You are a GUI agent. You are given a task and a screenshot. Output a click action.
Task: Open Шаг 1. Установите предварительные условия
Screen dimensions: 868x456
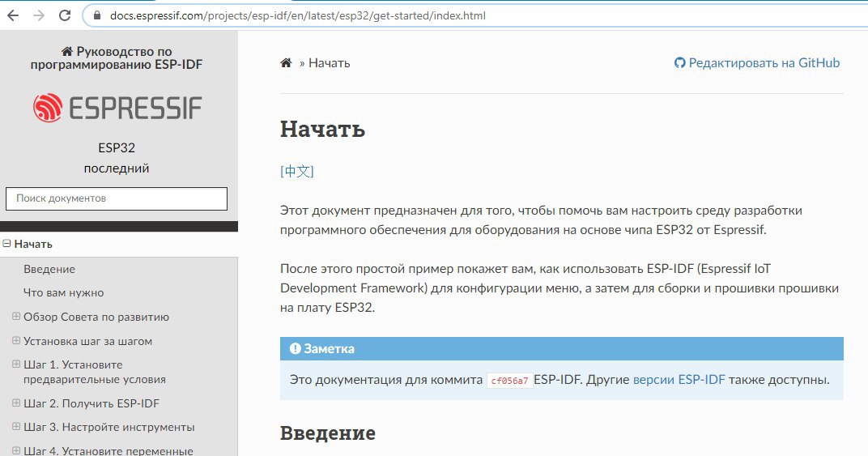(x=95, y=372)
